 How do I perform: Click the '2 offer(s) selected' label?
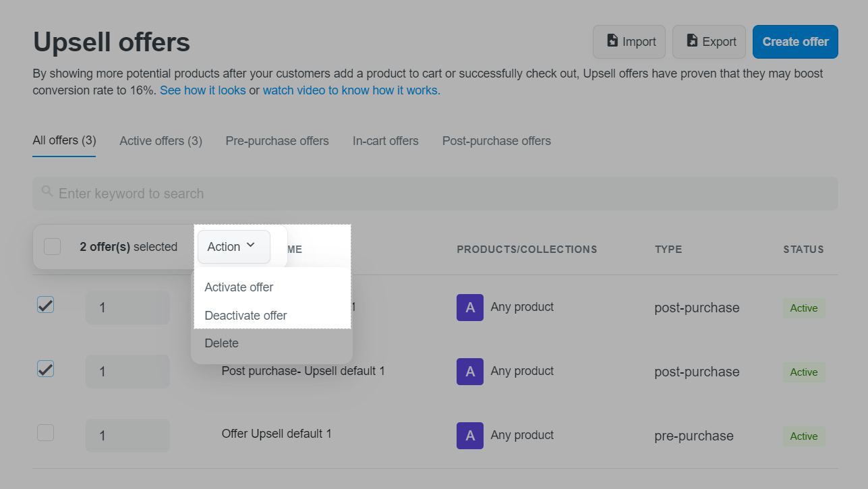click(x=128, y=247)
